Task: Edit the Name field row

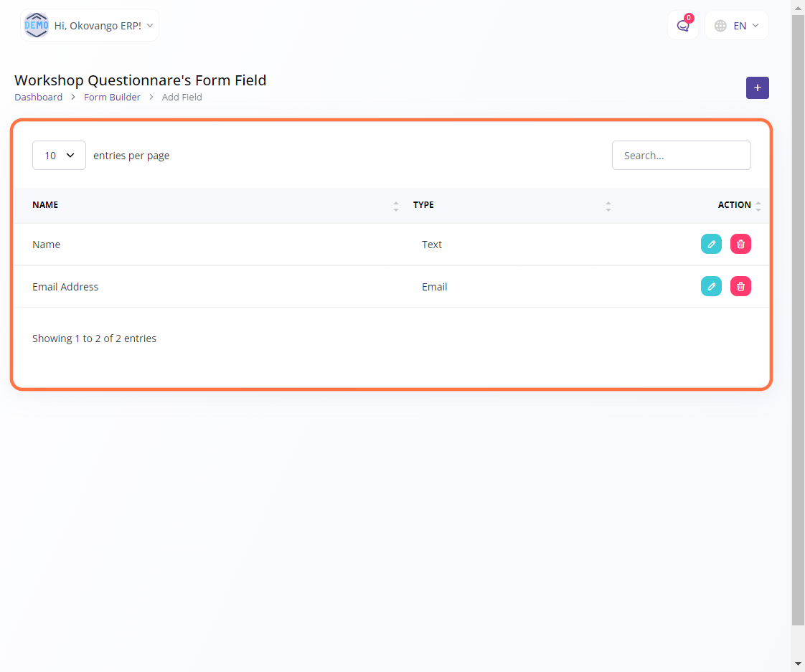Action: point(711,245)
